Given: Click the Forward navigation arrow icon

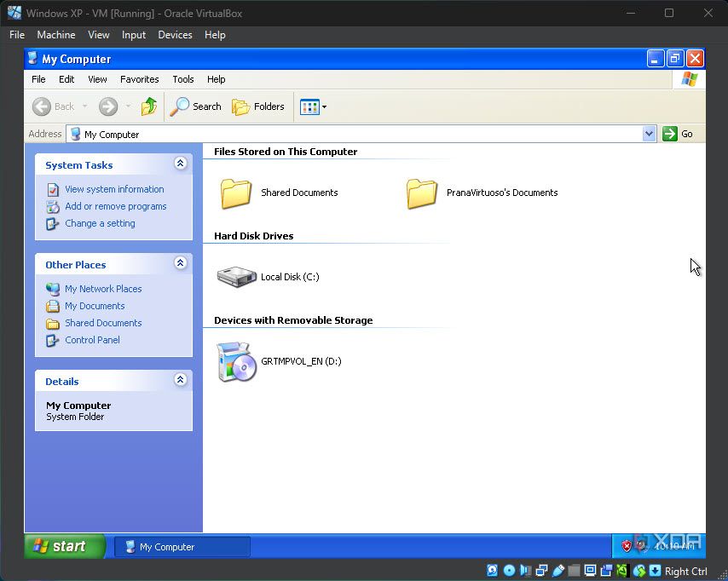Looking at the screenshot, I should click(108, 106).
